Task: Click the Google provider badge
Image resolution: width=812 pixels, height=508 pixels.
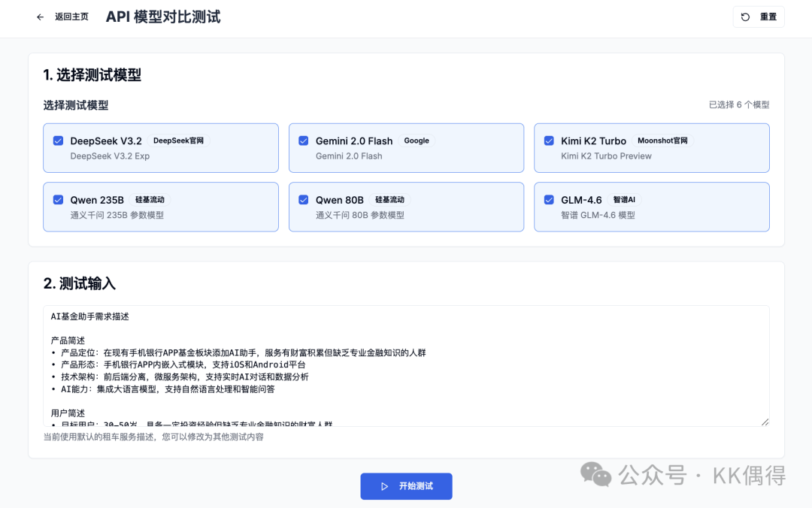Action: coord(417,141)
